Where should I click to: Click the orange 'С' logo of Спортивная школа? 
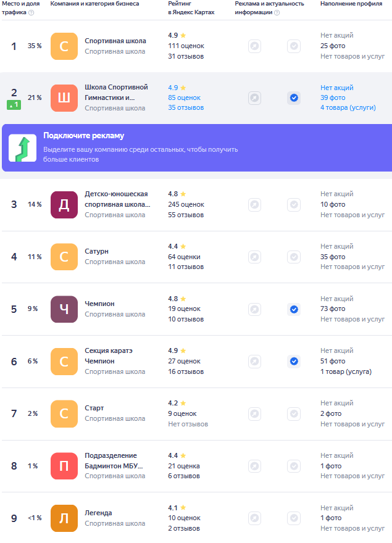(64, 46)
